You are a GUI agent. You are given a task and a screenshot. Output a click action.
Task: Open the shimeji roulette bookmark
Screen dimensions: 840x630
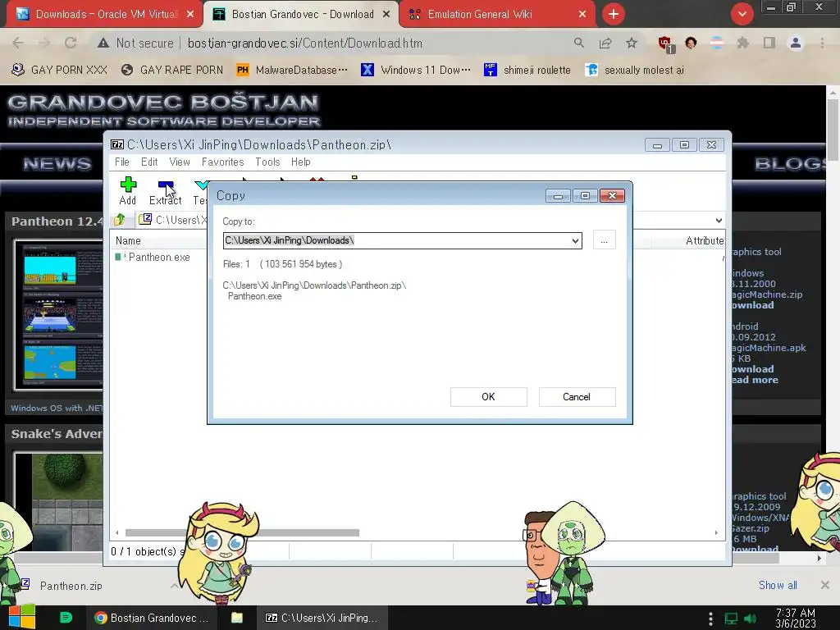click(527, 71)
